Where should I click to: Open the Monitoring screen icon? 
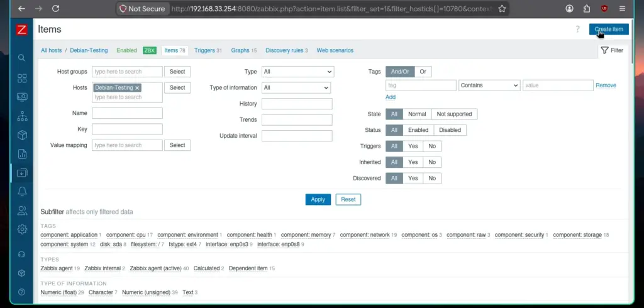(x=22, y=97)
